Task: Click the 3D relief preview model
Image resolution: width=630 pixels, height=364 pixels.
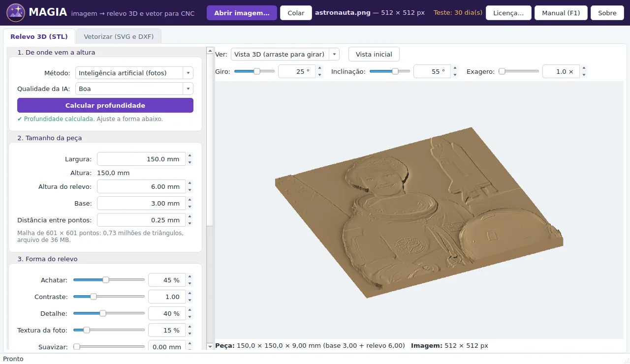Action: [x=419, y=212]
